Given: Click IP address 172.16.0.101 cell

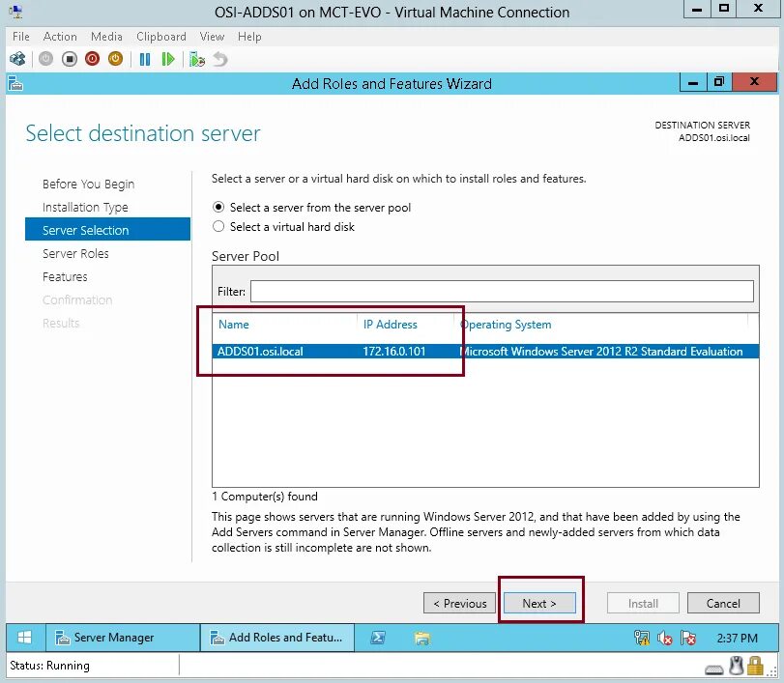Looking at the screenshot, I should click(394, 351).
